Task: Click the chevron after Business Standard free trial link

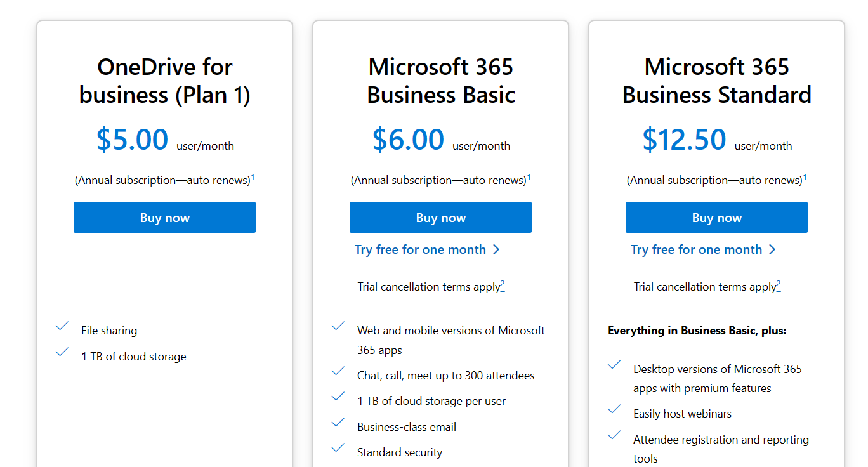Action: pos(772,249)
